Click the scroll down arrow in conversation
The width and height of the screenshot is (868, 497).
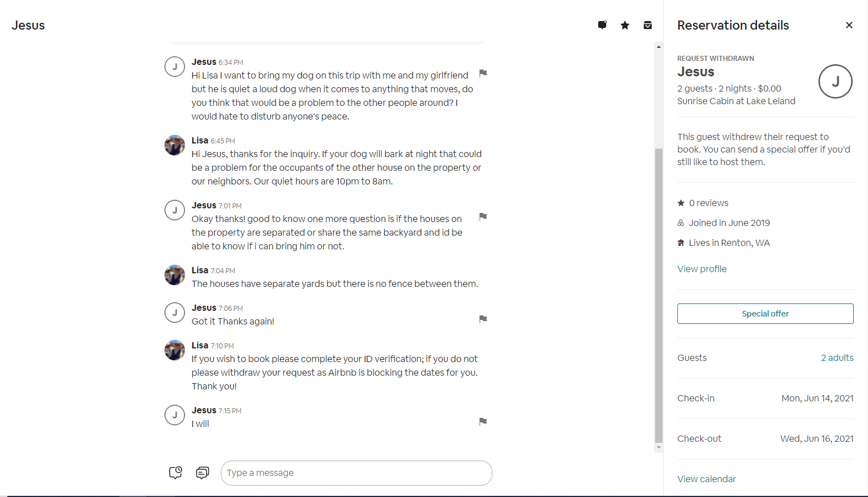(x=659, y=447)
